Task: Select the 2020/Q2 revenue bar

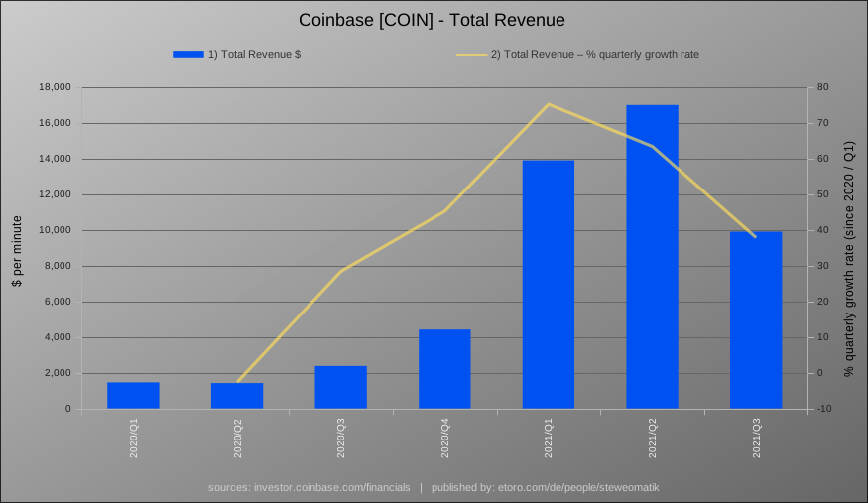Action: tap(237, 396)
